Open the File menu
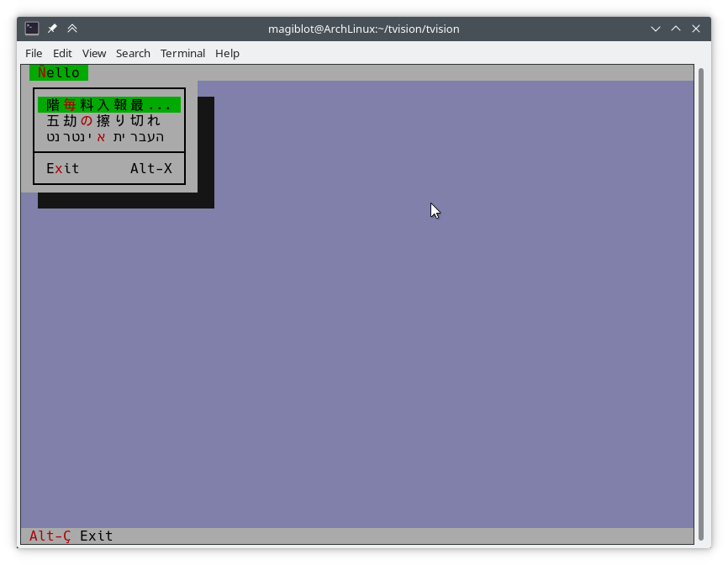This screenshot has height=565, width=728. coord(34,54)
